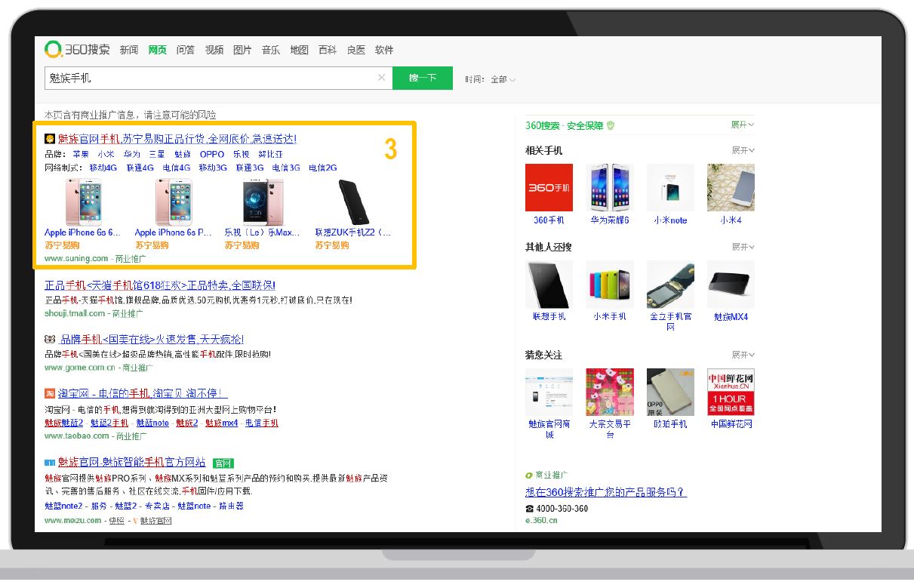Click the 中国鲜花网 thumbnail
This screenshot has width=914, height=588.
(731, 392)
